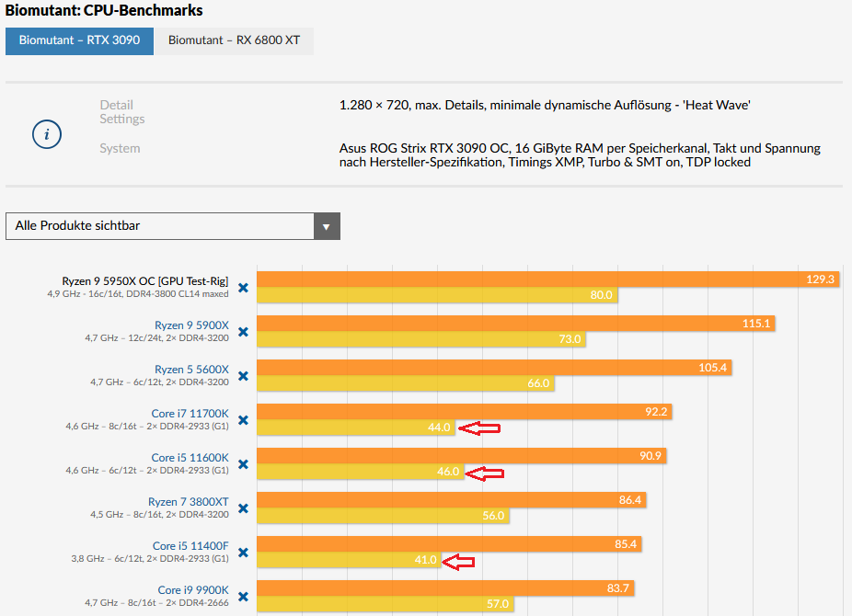852x616 pixels.
Task: Click the orange 105.4 bar
Action: click(x=494, y=368)
